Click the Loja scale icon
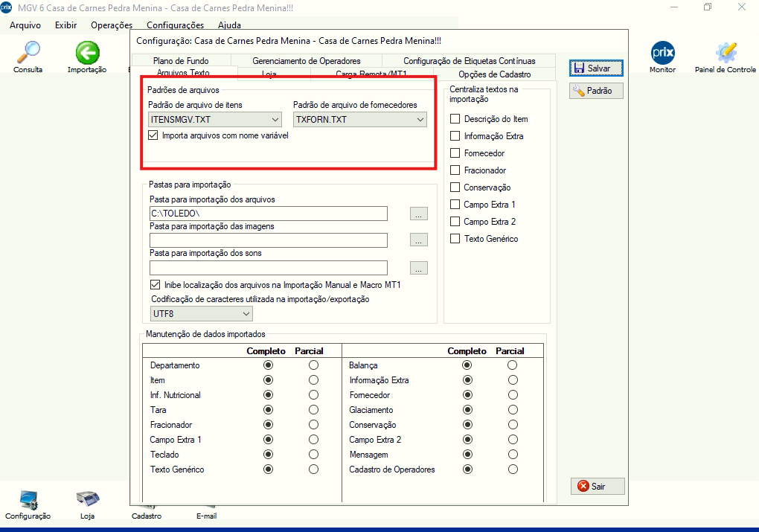759x532 pixels. (x=87, y=500)
